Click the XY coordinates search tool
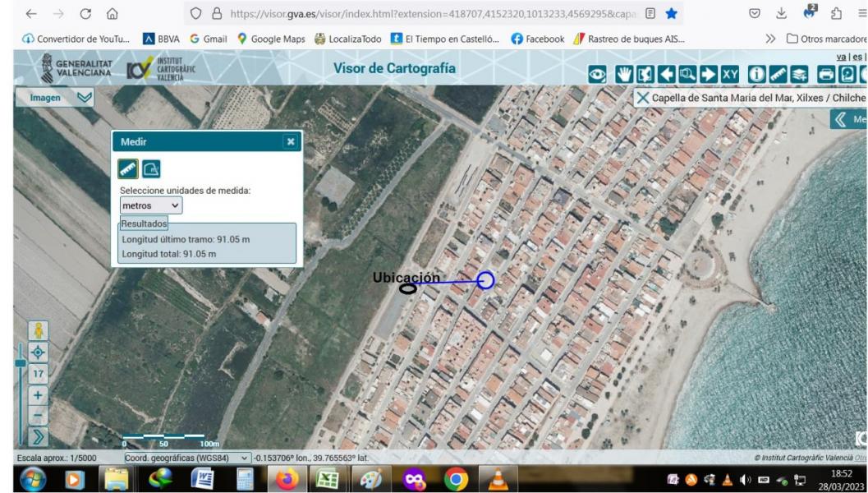The height and width of the screenshot is (493, 868). coord(730,76)
